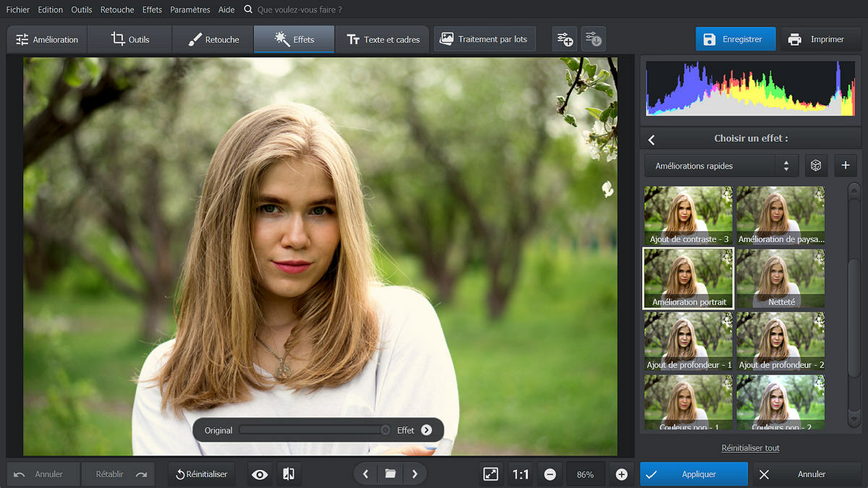Open the Edition menu
The image size is (868, 488).
tap(51, 9)
